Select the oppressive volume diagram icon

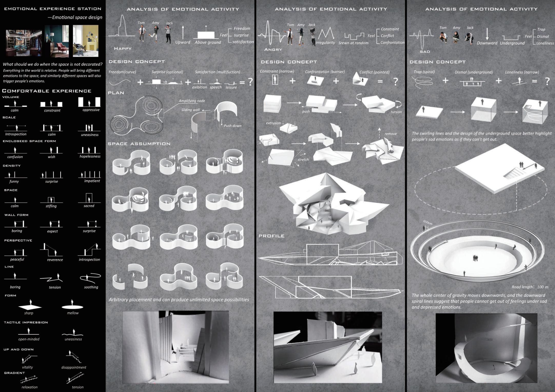click(89, 102)
